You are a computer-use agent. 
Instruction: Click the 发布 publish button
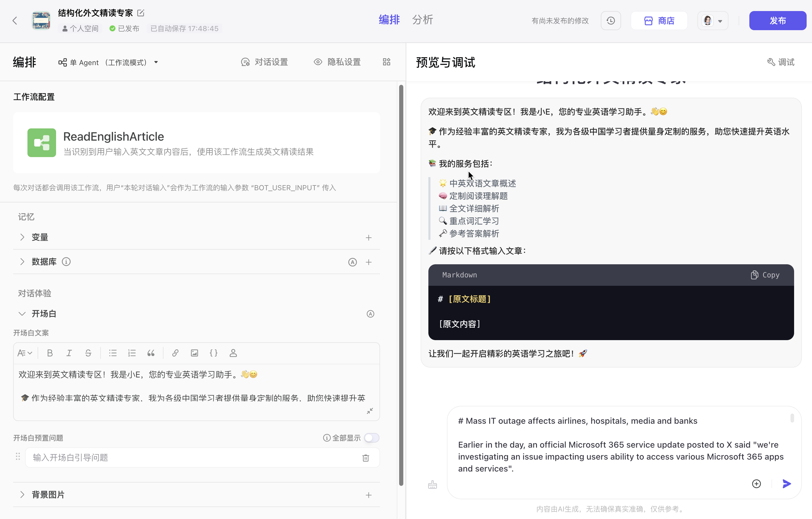[777, 21]
